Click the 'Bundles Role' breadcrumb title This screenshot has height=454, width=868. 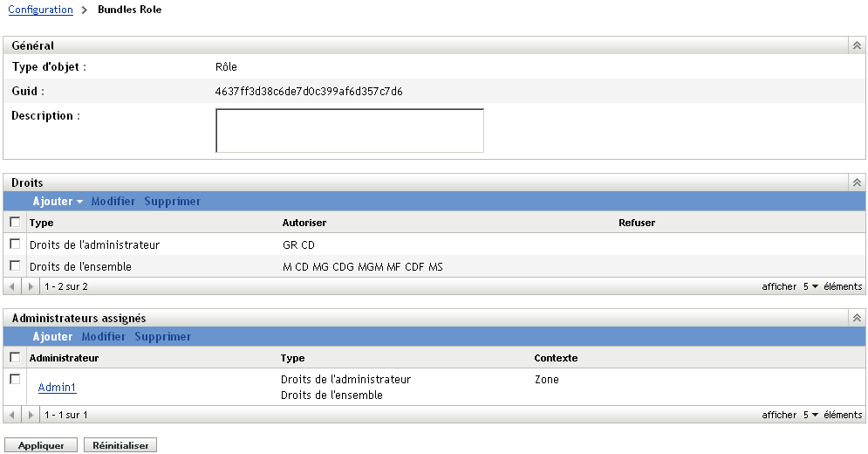(129, 10)
